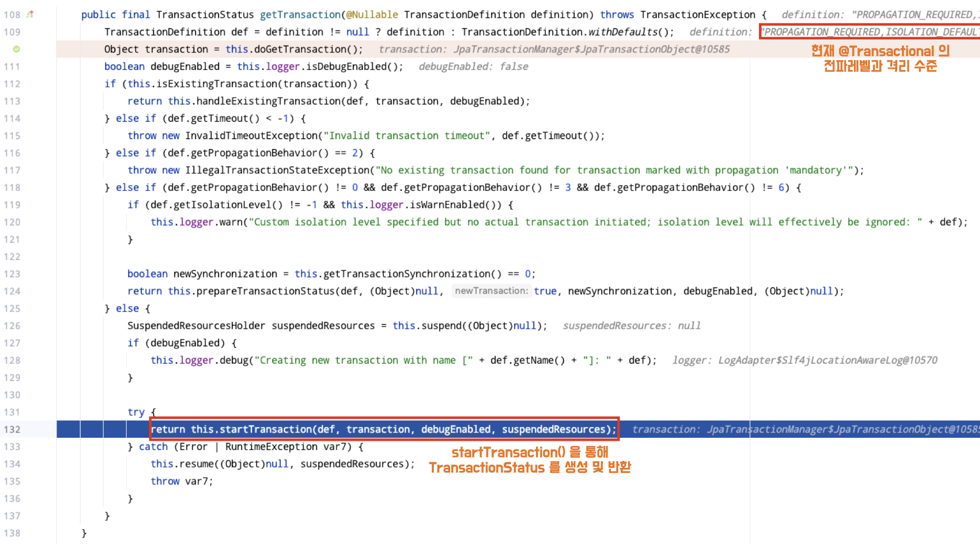This screenshot has width=980, height=551.
Task: Click the override method gutter icon at line 108
Action: 31,14
